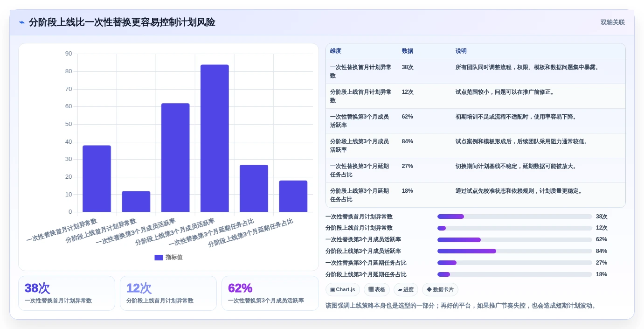Click the 双轴关联 label in header

(612, 22)
